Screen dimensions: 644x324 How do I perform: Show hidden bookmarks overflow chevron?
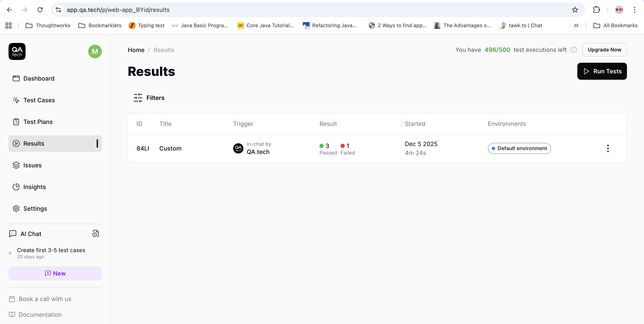[x=576, y=26]
